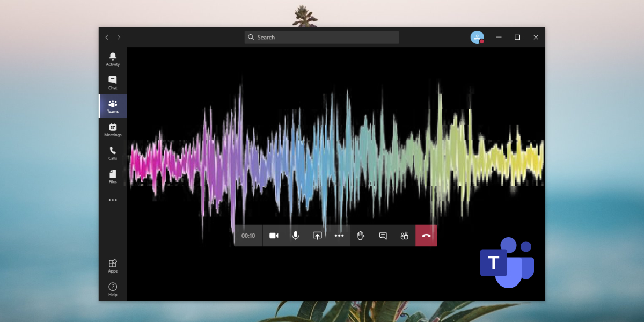Click the 00:10 call timer
The image size is (644, 322).
point(248,236)
